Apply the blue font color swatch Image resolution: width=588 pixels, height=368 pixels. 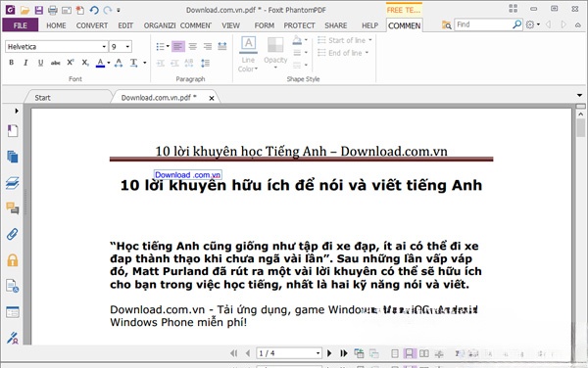click(100, 63)
